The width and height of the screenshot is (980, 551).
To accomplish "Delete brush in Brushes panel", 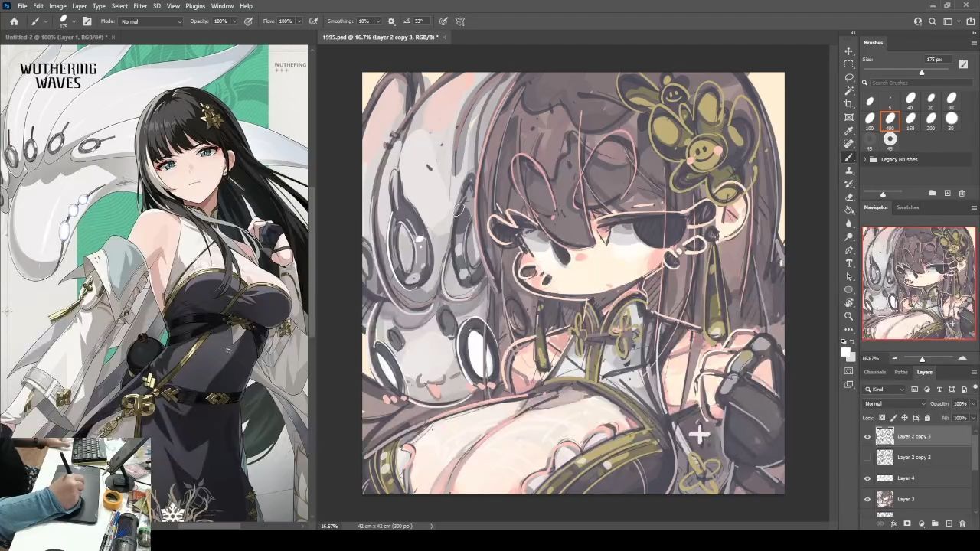I will coord(962,194).
